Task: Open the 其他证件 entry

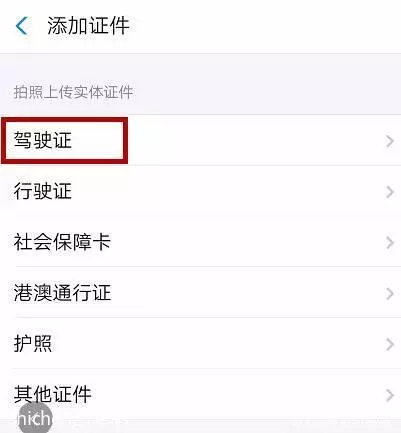Action: (200, 394)
